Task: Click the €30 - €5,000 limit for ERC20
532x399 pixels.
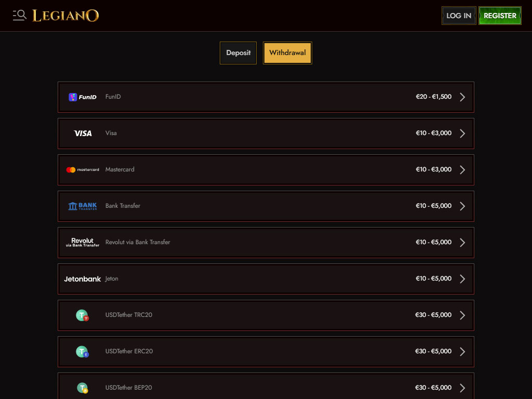Action: click(x=433, y=351)
